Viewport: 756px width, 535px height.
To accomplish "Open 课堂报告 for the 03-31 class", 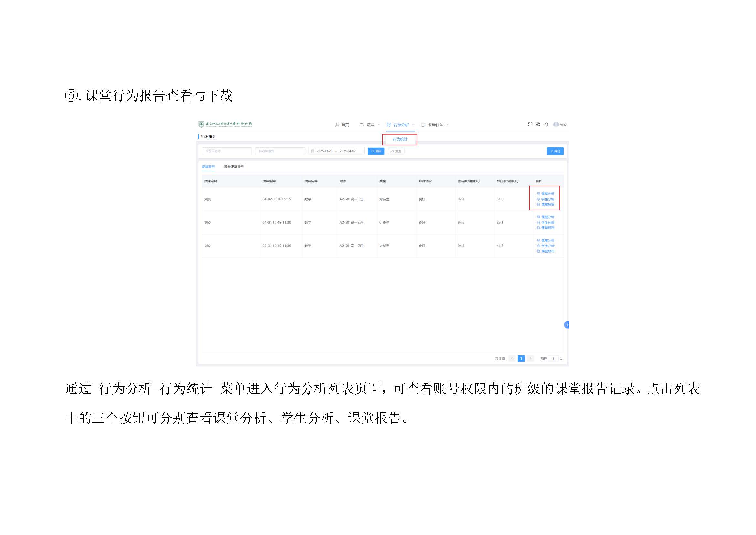I will point(547,251).
